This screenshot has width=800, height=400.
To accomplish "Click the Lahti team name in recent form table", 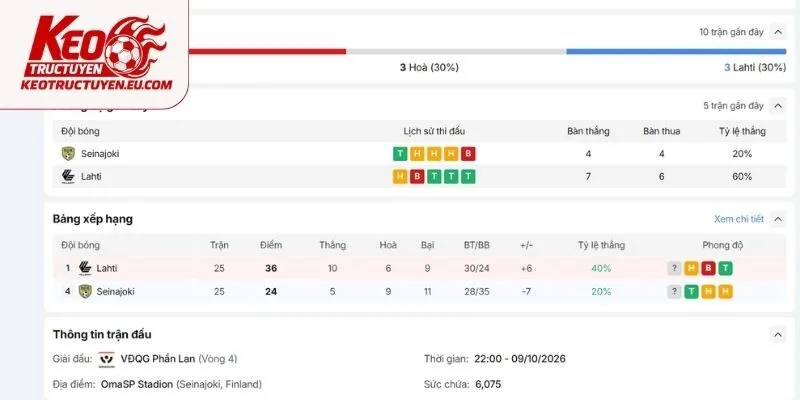I will coord(91,177).
